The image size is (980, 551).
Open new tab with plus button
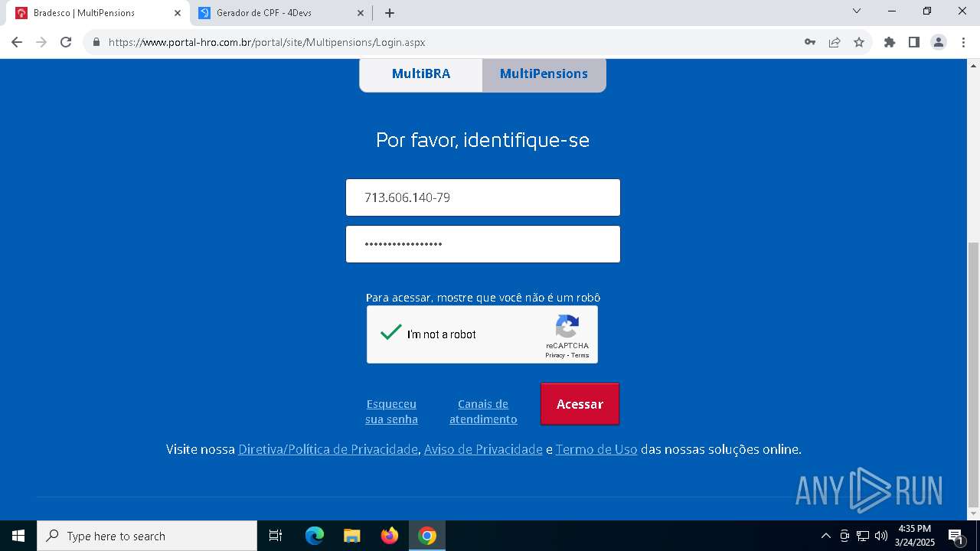(x=390, y=13)
